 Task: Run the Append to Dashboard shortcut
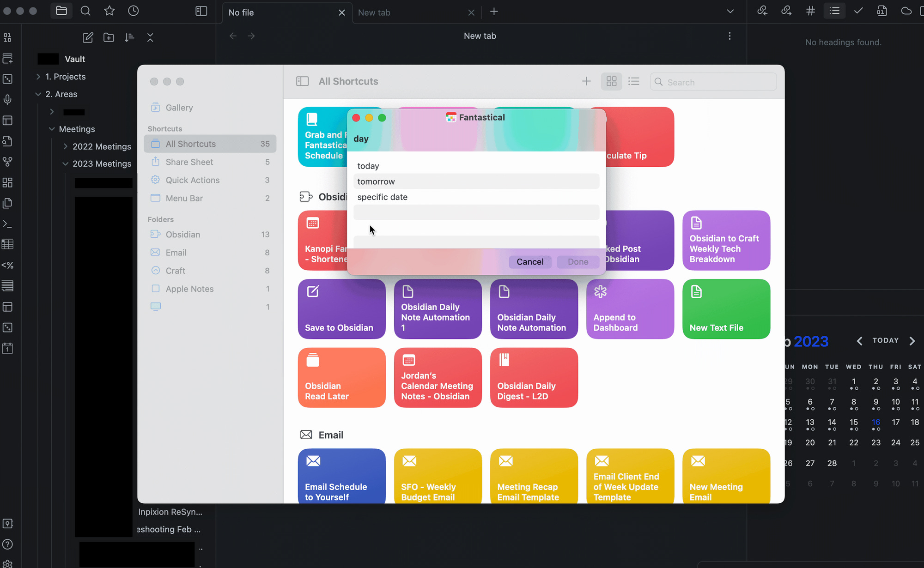[x=630, y=309]
